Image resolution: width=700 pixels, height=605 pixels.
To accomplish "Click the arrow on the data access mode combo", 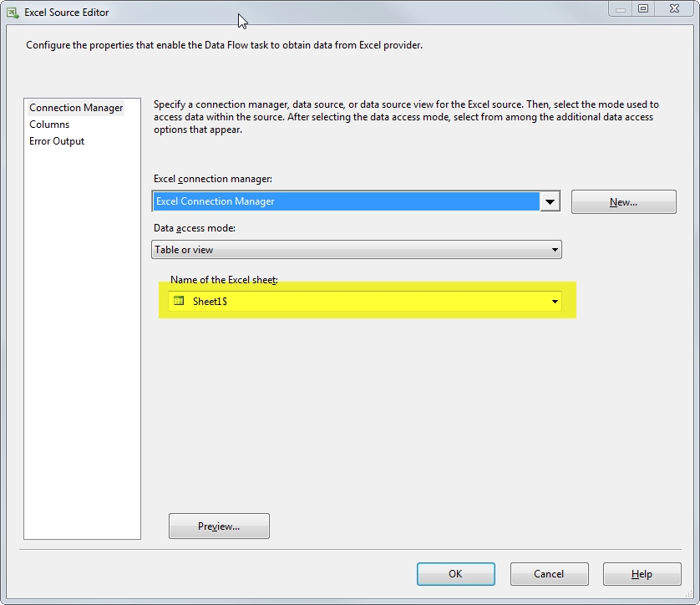I will pyautogui.click(x=552, y=249).
